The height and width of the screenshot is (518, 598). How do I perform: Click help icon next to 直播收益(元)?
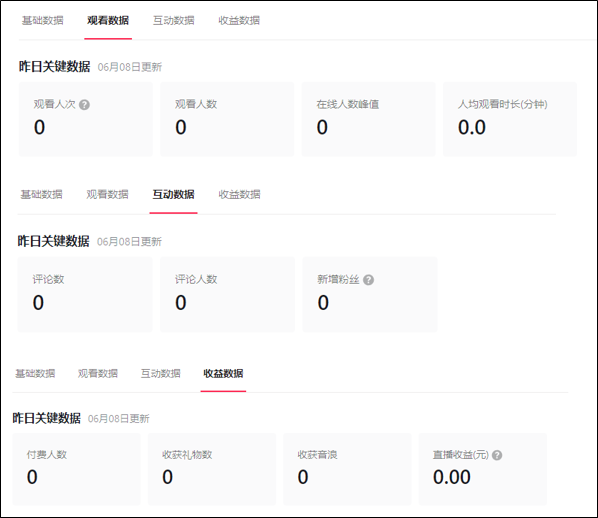coord(497,455)
